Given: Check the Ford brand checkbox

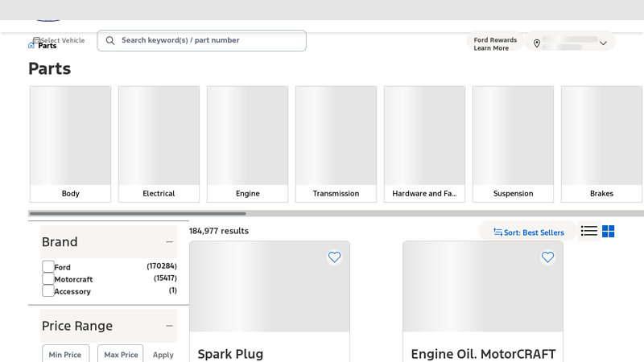Looking at the screenshot, I should click(48, 266).
